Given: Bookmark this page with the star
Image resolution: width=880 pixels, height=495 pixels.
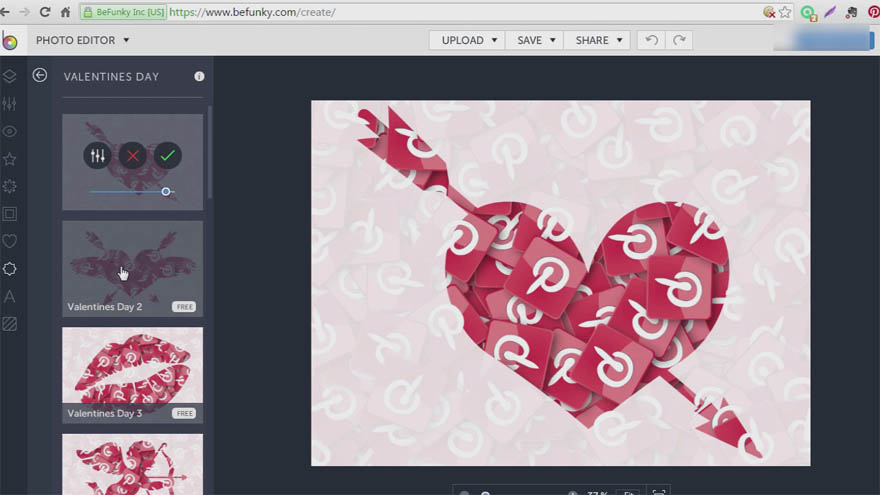Looking at the screenshot, I should pyautogui.click(x=785, y=12).
